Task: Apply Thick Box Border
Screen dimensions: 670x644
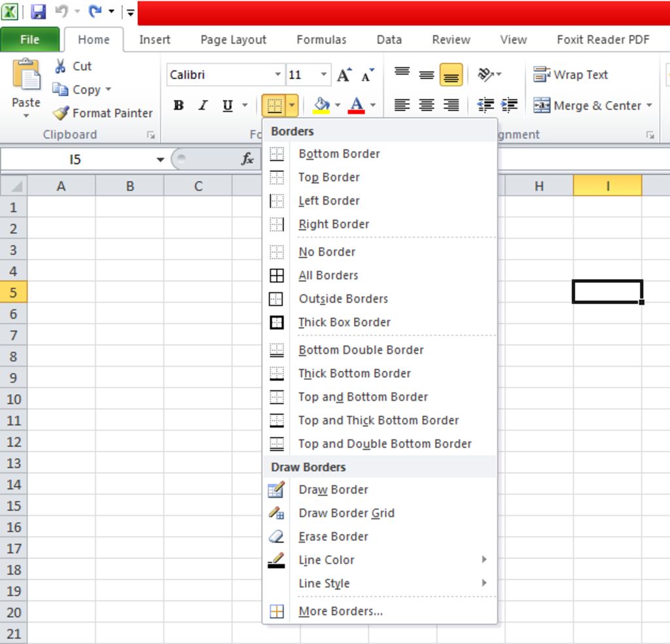Action: click(380, 322)
